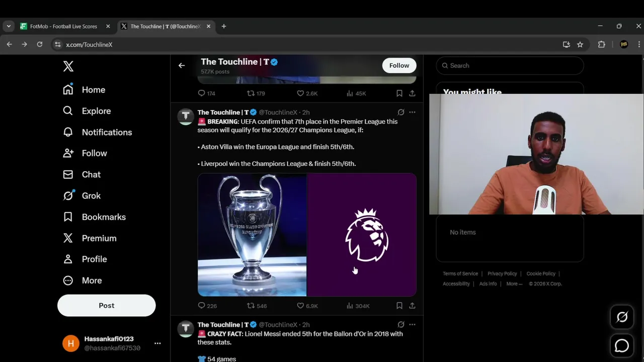Click the More circle icon in the sidebar
Viewport: 644px width, 362px height.
(68, 281)
